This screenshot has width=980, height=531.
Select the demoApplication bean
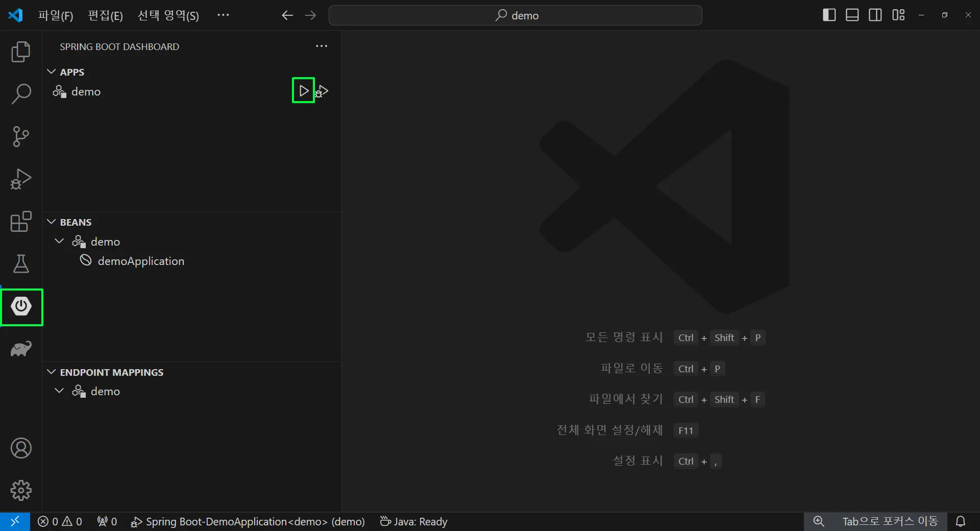coord(192,261)
